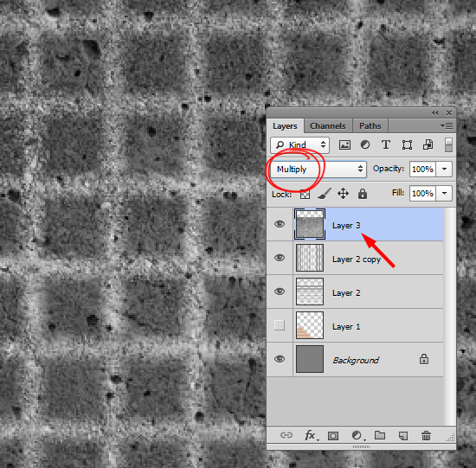Select the Layers tab
476x468 pixels.
(x=285, y=126)
